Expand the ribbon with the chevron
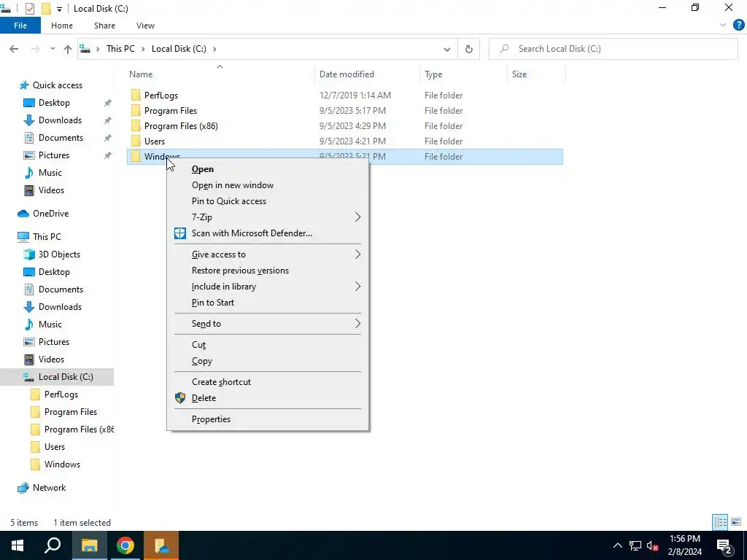Screen dimensions: 747x560 coord(723,25)
